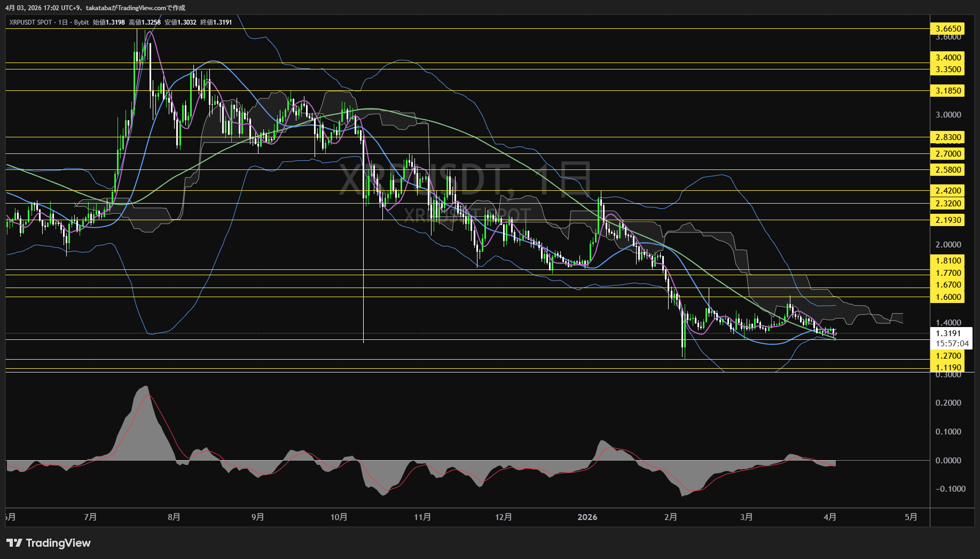Click the 2.8300 price level label
The height and width of the screenshot is (559, 980).
click(948, 137)
